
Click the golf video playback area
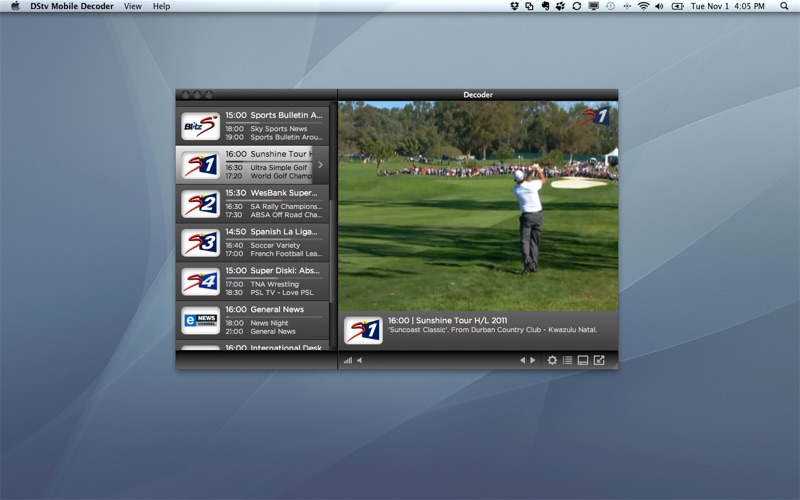point(478,206)
